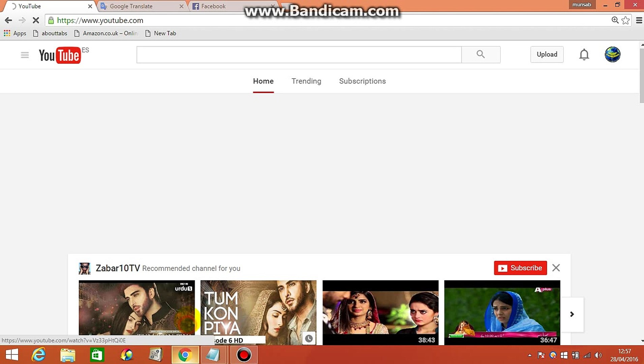The width and height of the screenshot is (644, 364).
Task: Open the Zabar10TV channel name link
Action: [x=118, y=268]
